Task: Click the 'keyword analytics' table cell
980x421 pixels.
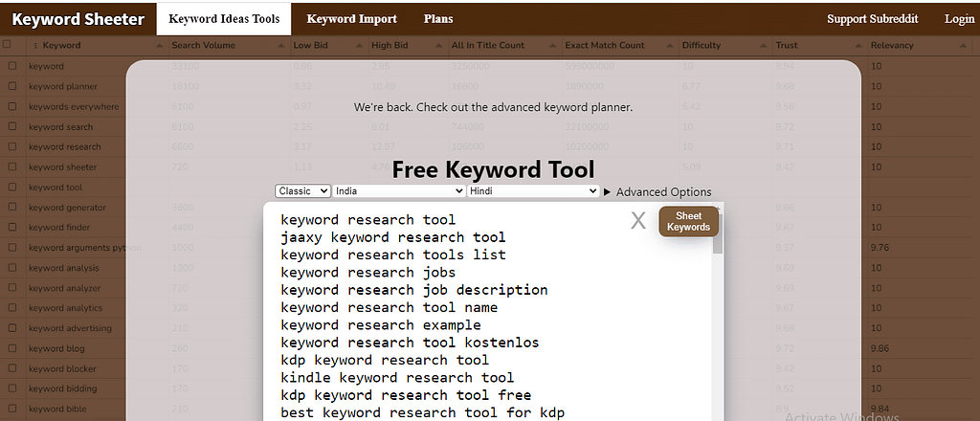Action: (x=66, y=308)
